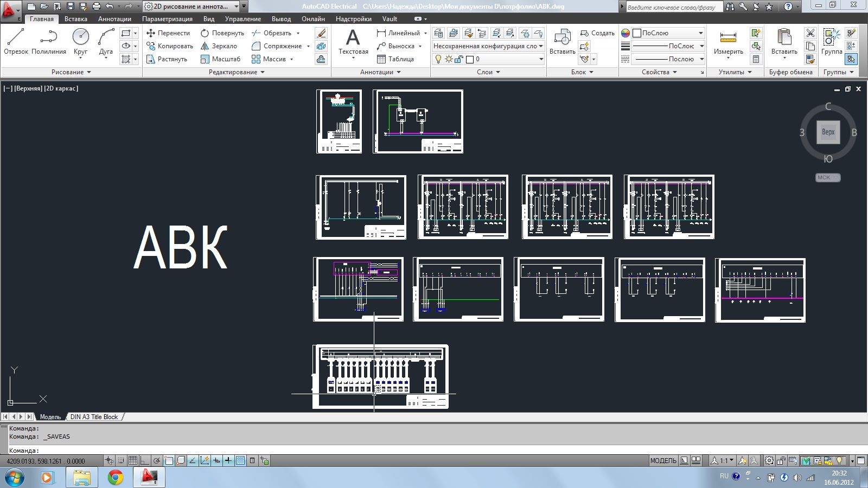
Task: Click the Линейный dimension tool
Action: coord(399,33)
